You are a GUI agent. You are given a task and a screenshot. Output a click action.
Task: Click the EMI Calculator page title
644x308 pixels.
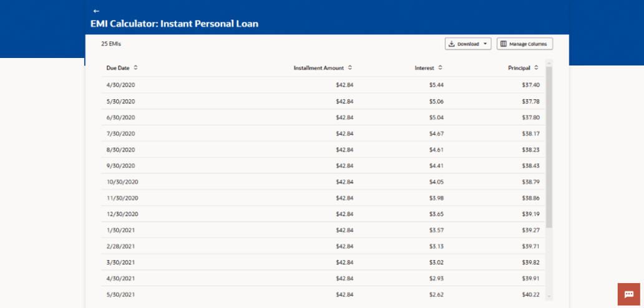(174, 24)
